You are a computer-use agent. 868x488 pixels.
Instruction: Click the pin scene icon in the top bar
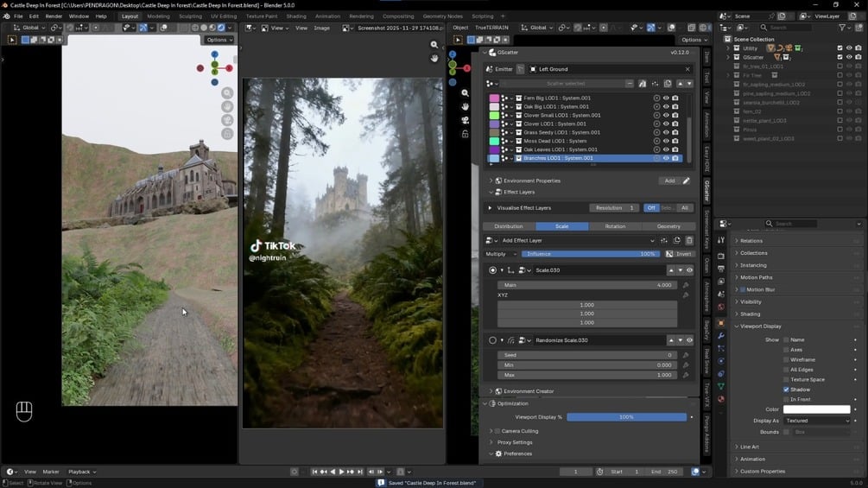pyautogui.click(x=771, y=16)
